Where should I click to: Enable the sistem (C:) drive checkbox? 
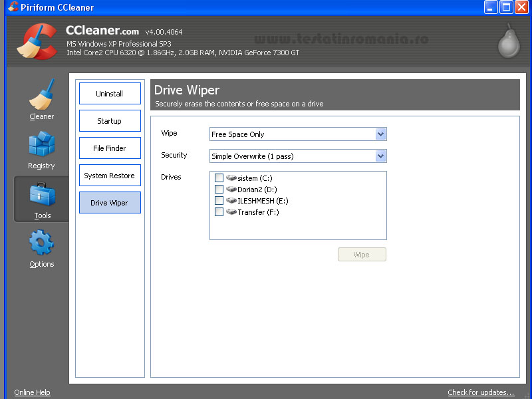tap(219, 178)
